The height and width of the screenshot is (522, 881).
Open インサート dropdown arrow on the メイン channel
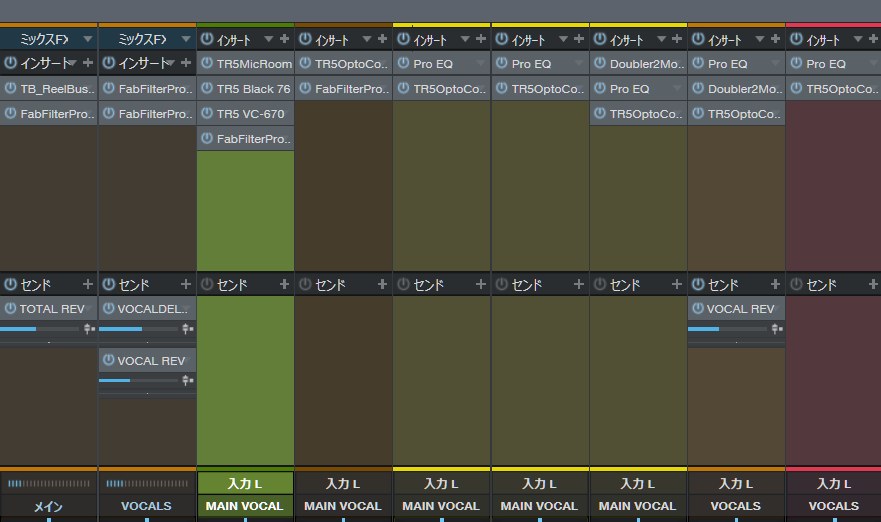[x=73, y=62]
